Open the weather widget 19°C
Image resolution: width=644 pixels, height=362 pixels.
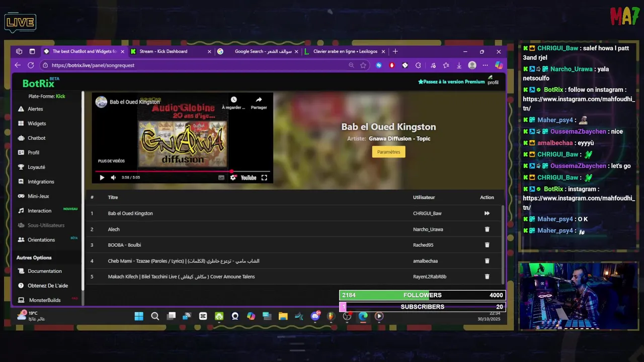click(x=31, y=316)
